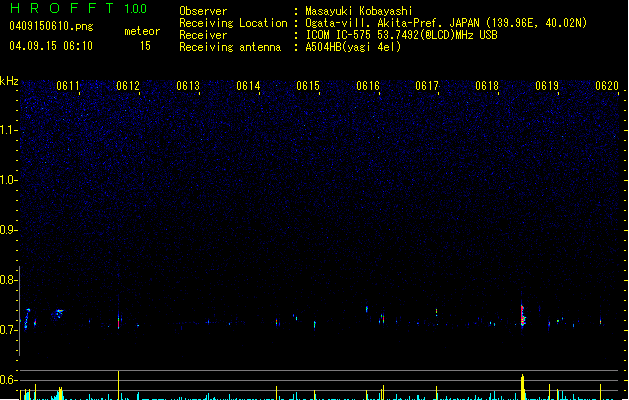Click the 0.7 kHz axis label
Screen dimensions: 629x400
[8, 330]
